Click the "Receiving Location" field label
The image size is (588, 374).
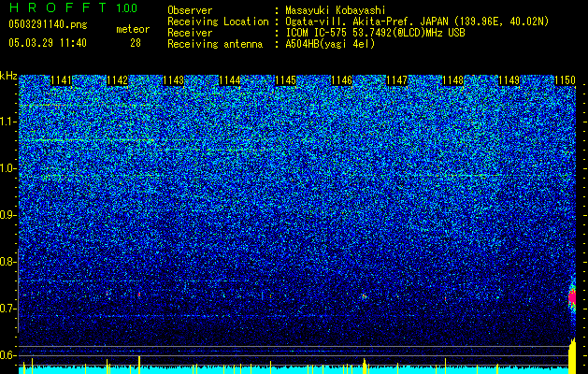(x=218, y=22)
